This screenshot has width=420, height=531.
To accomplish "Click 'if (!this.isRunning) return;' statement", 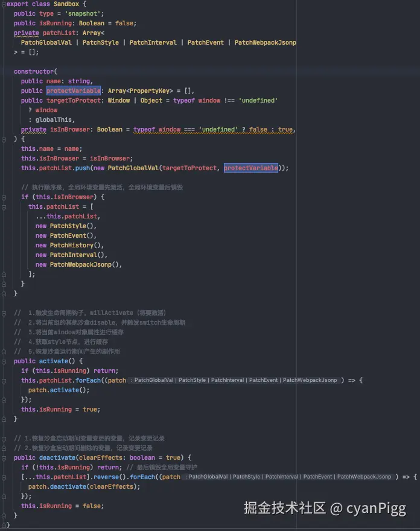I will 71,467.
